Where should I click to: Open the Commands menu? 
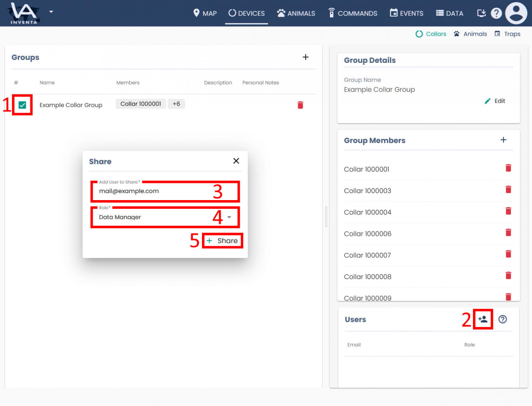[352, 13]
